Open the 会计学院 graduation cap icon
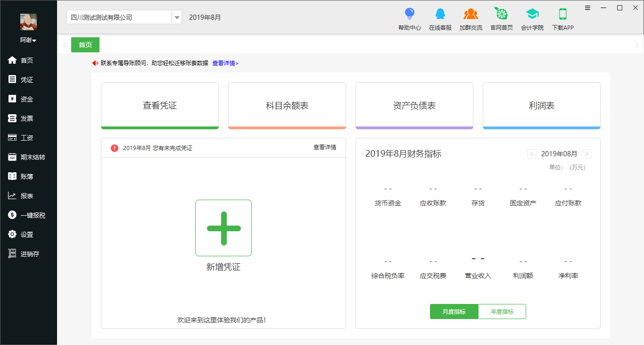Screen dimensions: 644x345 (x=532, y=13)
